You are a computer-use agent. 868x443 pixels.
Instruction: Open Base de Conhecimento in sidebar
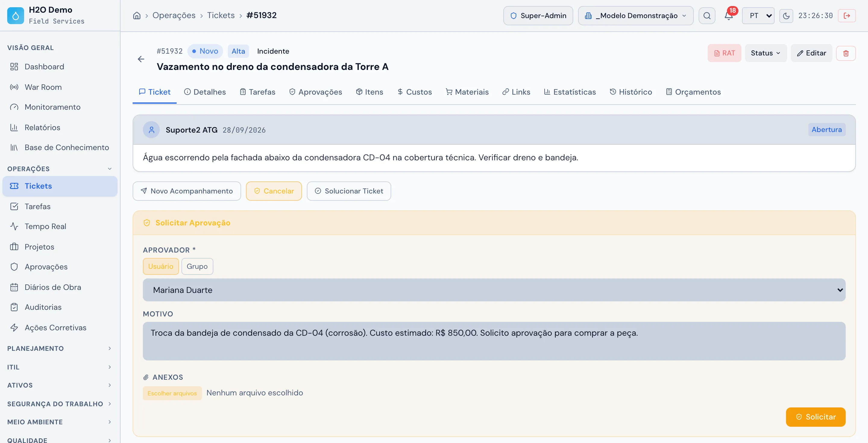(x=60, y=148)
